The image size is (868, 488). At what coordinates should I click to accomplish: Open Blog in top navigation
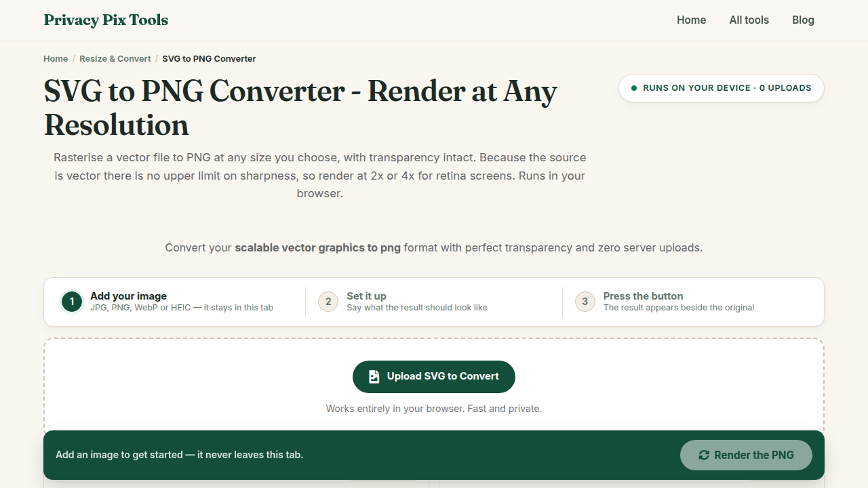(803, 20)
